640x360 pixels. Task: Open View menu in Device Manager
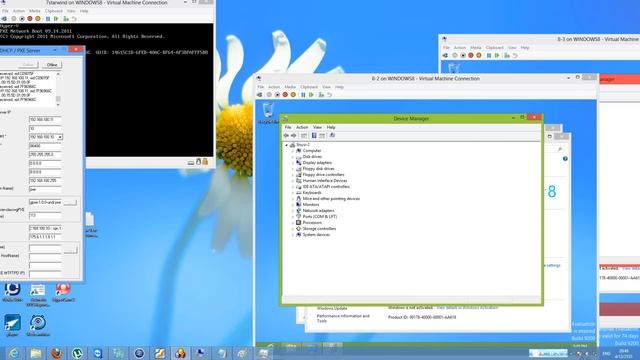[317, 127]
